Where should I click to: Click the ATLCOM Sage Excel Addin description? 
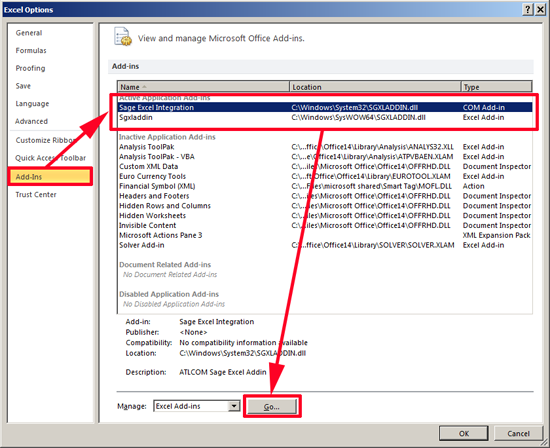pos(223,372)
